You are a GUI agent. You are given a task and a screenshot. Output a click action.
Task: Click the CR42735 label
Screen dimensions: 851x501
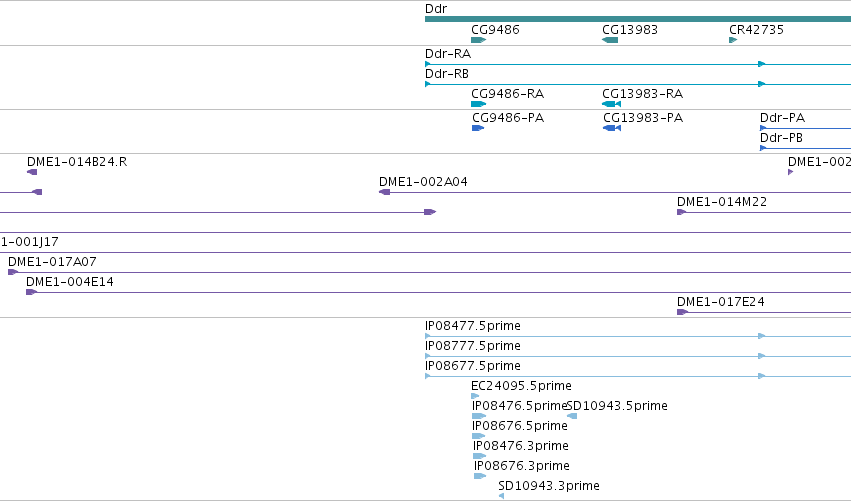click(757, 29)
